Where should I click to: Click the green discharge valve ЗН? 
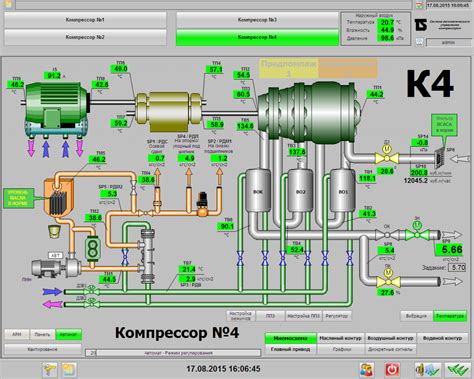[417, 234]
